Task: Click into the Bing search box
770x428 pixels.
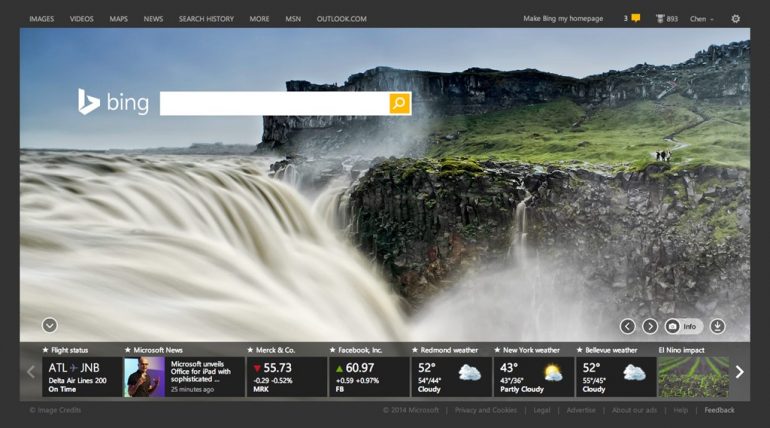Action: (274, 103)
